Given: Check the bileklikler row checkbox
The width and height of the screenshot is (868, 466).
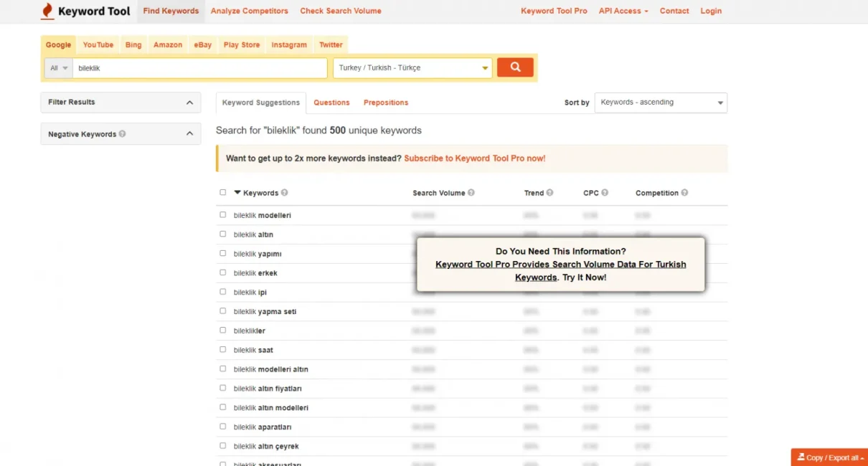Looking at the screenshot, I should pyautogui.click(x=222, y=331).
